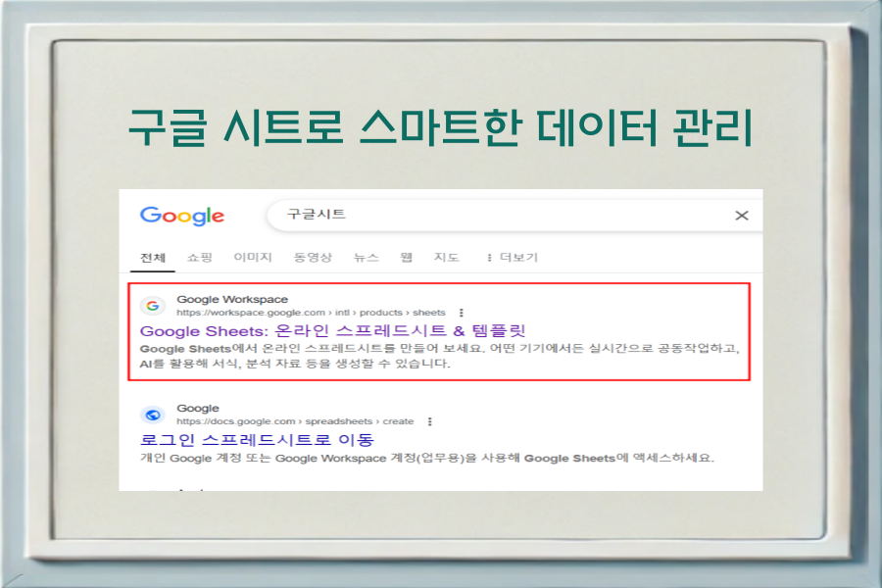This screenshot has width=882, height=588.
Task: Click the Google site name above docs.google.com
Action: 198,408
